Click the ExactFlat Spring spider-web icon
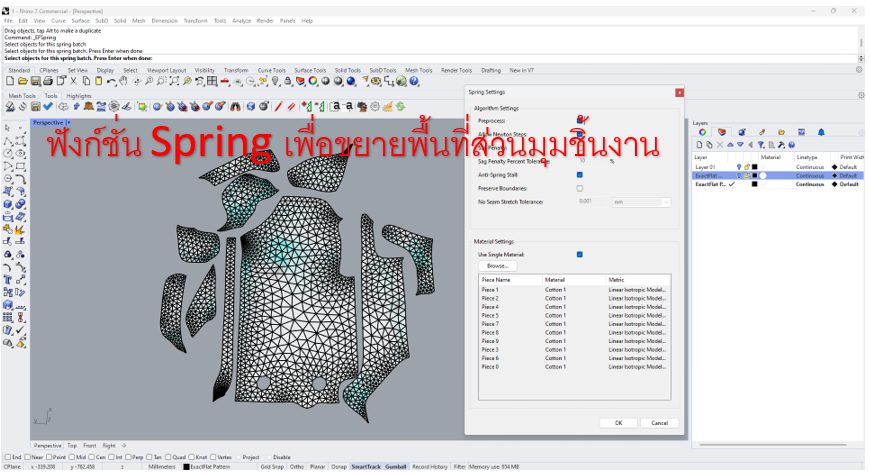The height and width of the screenshot is (475, 870). click(x=114, y=107)
